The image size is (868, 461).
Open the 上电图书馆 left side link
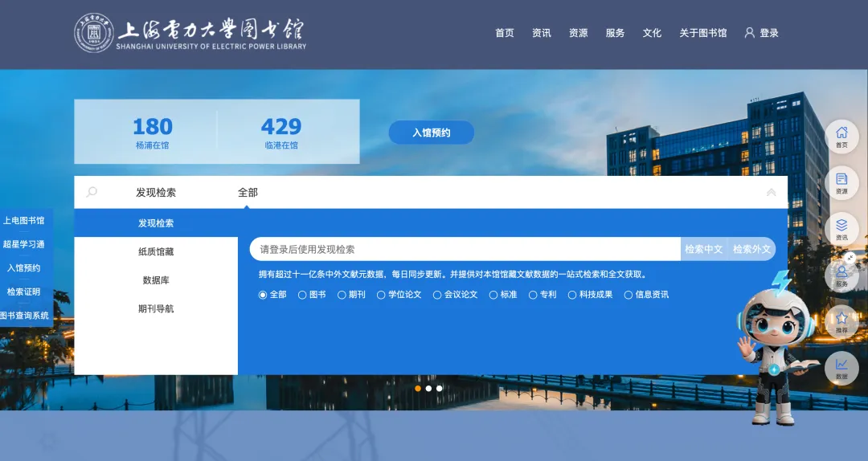pyautogui.click(x=24, y=220)
